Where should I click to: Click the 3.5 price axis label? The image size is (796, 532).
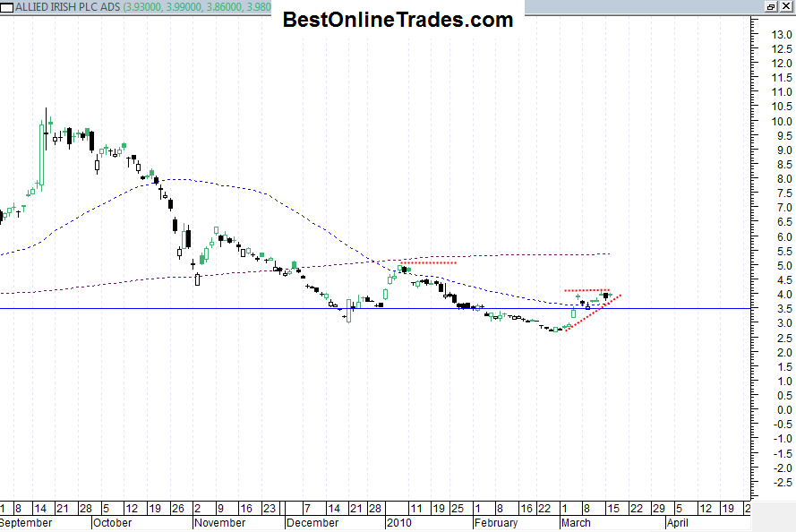coord(785,309)
